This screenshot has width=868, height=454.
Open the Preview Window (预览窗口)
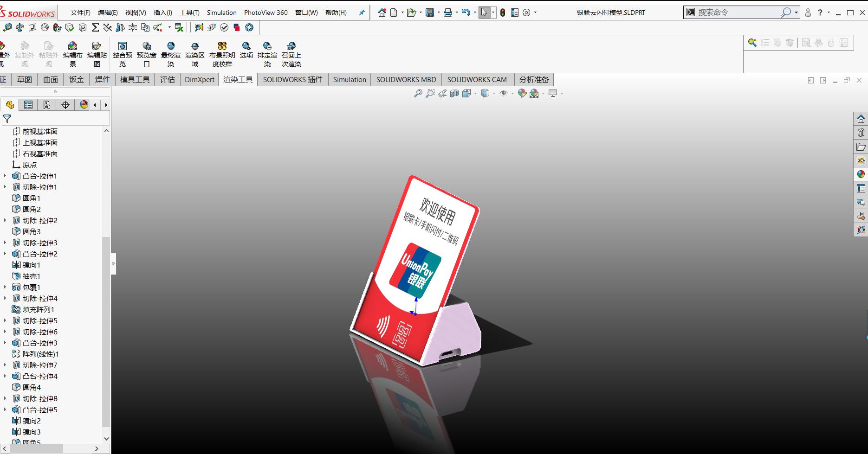[x=147, y=54]
